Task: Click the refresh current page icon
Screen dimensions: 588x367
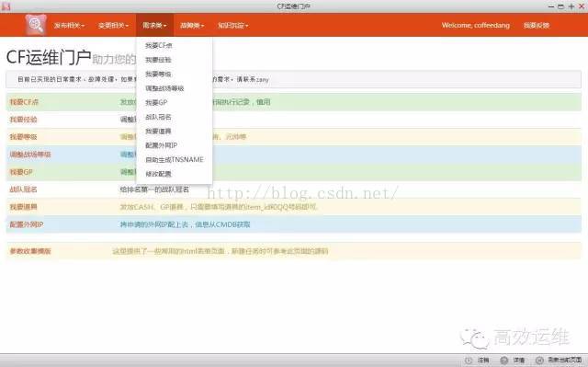Action: 539,361
